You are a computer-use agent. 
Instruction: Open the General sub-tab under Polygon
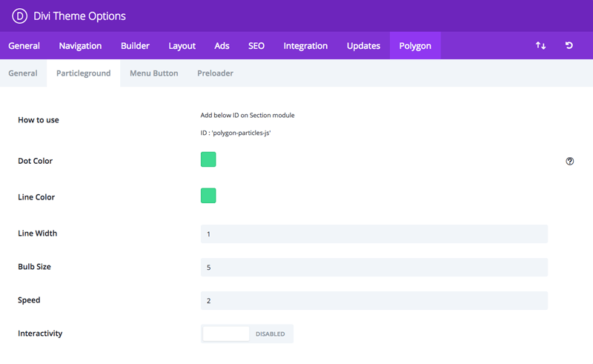tap(23, 73)
